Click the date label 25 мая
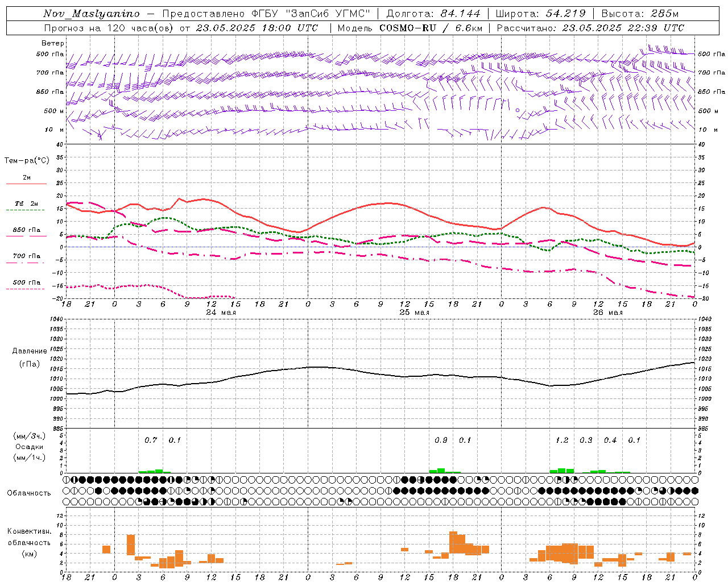Image resolution: width=728 pixels, height=582 pixels. click(x=414, y=313)
